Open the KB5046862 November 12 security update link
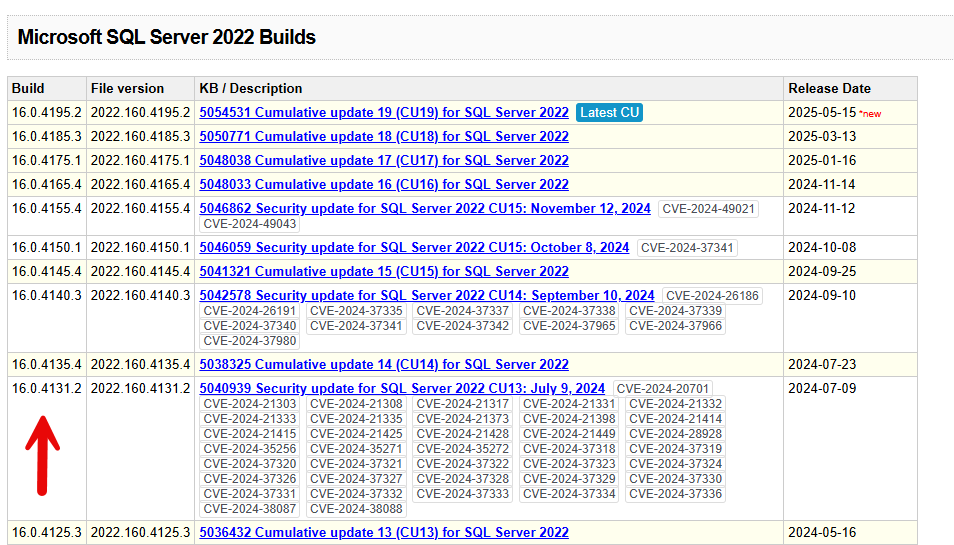The height and width of the screenshot is (545, 954). (425, 208)
